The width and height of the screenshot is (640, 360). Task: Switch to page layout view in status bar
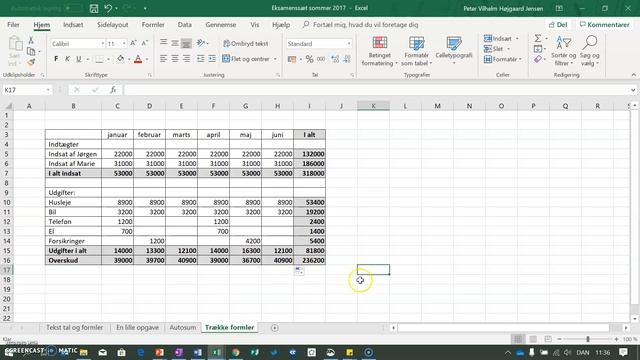533,339
